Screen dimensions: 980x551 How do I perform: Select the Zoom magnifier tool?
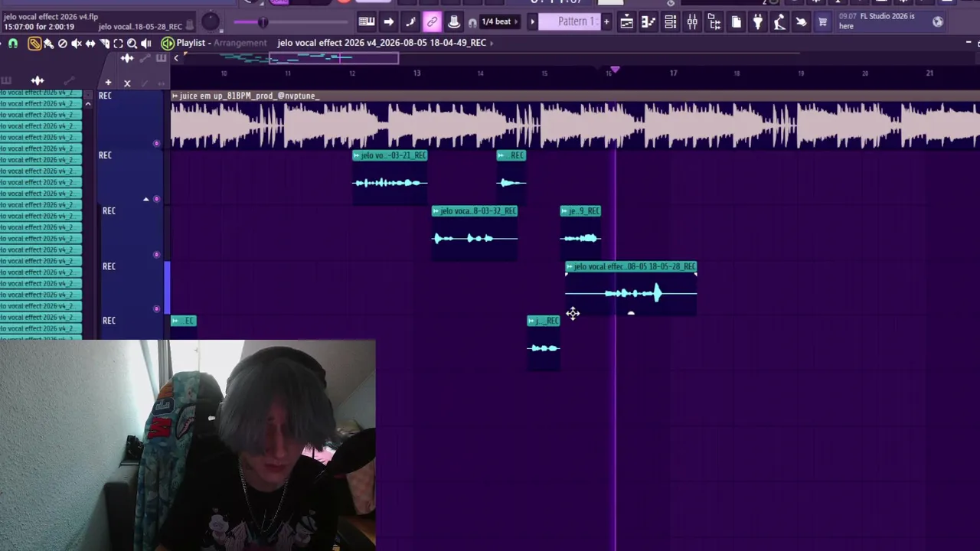point(132,44)
